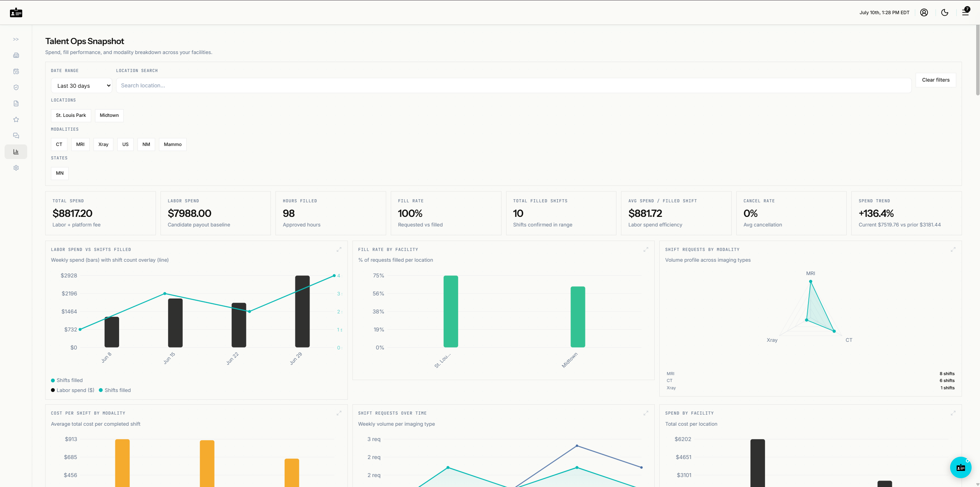Click the Spend Trend +136.4% value
Screen dimensions: 980x487
coord(876,213)
